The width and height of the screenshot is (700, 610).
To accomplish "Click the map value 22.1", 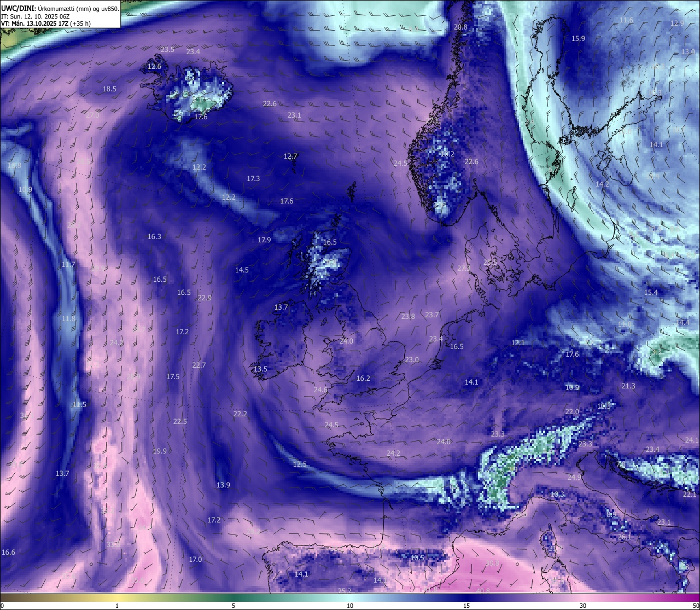I will pos(690,494).
